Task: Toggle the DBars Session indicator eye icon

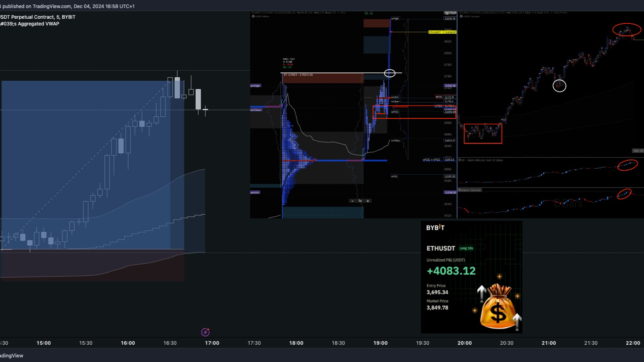Action: tap(460, 190)
